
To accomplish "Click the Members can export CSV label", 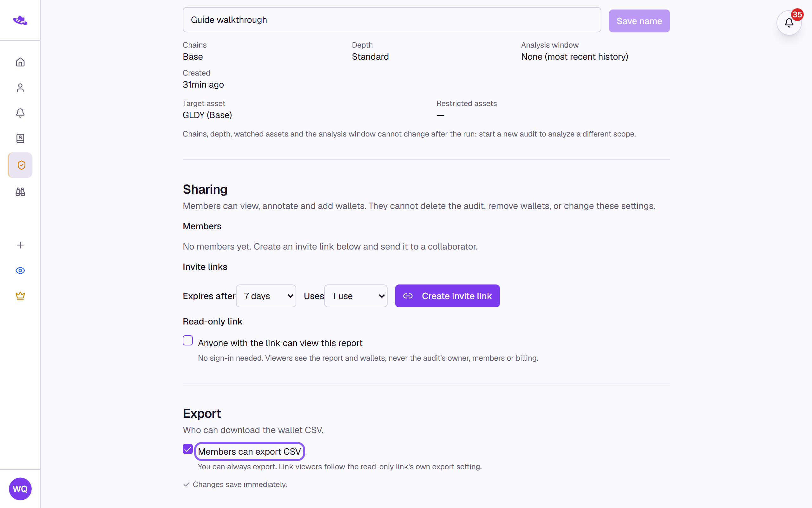I will click(249, 451).
